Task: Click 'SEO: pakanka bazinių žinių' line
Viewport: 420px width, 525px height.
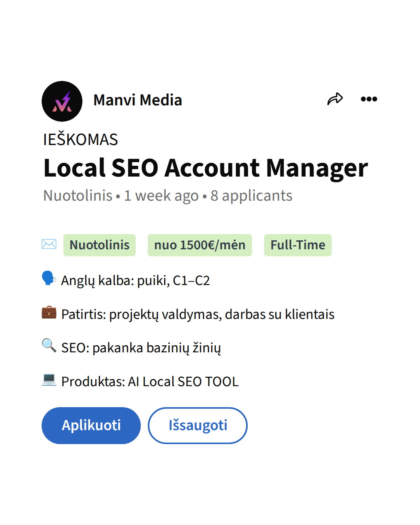Action: (x=141, y=348)
